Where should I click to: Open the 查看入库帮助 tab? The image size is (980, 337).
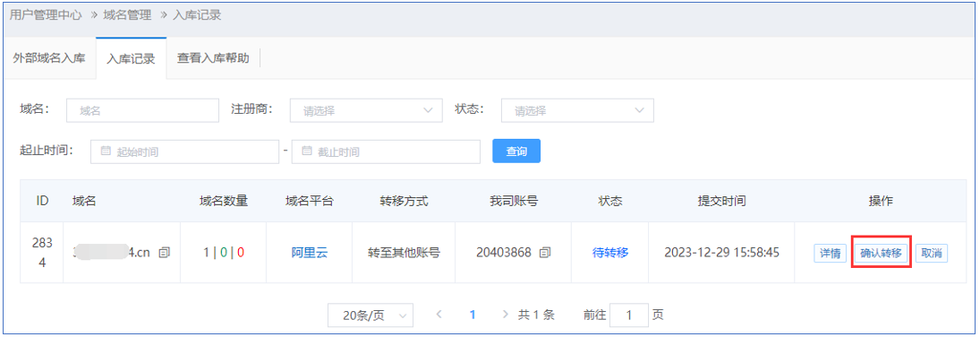pyautogui.click(x=213, y=59)
